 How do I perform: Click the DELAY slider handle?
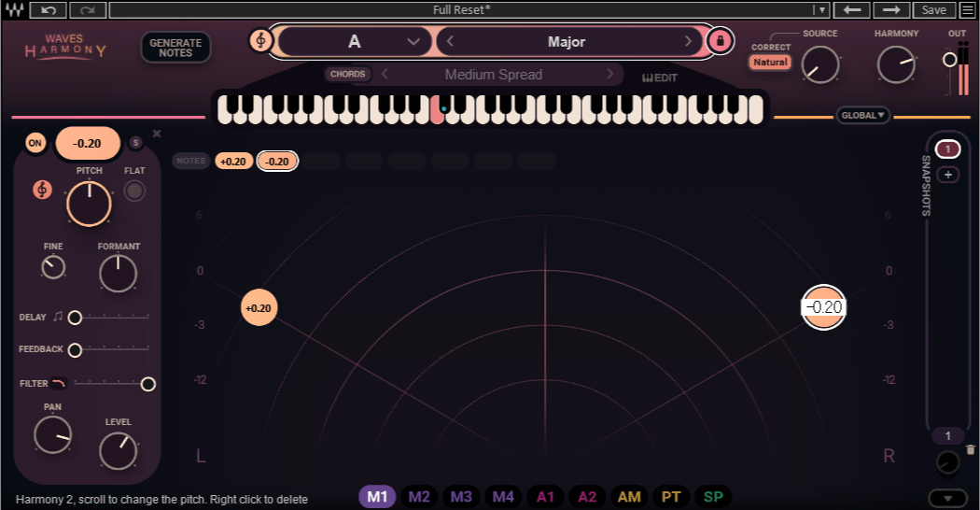[75, 318]
